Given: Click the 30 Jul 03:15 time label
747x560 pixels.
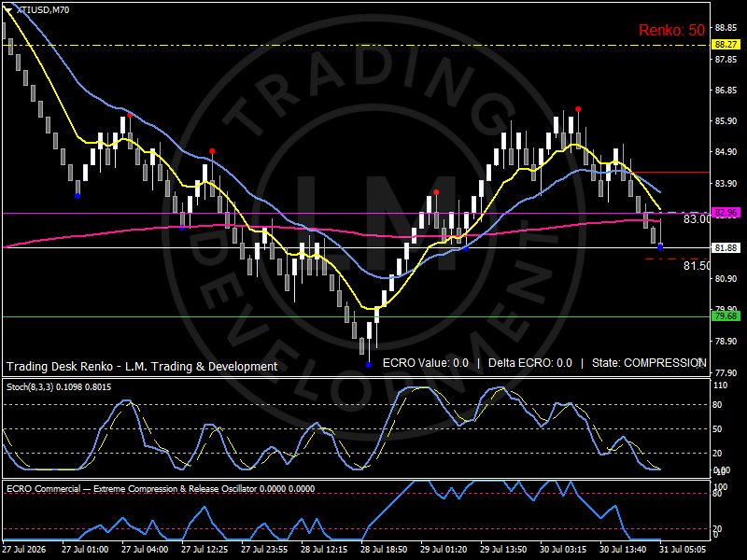Looking at the screenshot, I should coord(563,549).
